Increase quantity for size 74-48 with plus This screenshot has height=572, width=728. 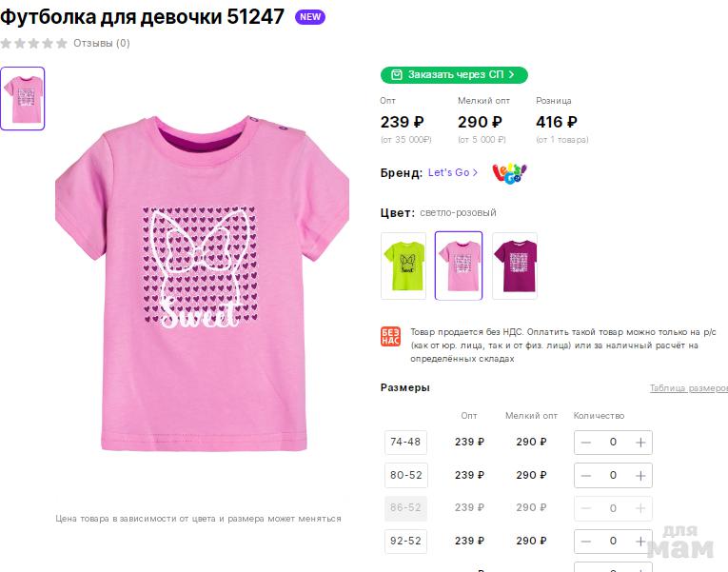click(640, 443)
